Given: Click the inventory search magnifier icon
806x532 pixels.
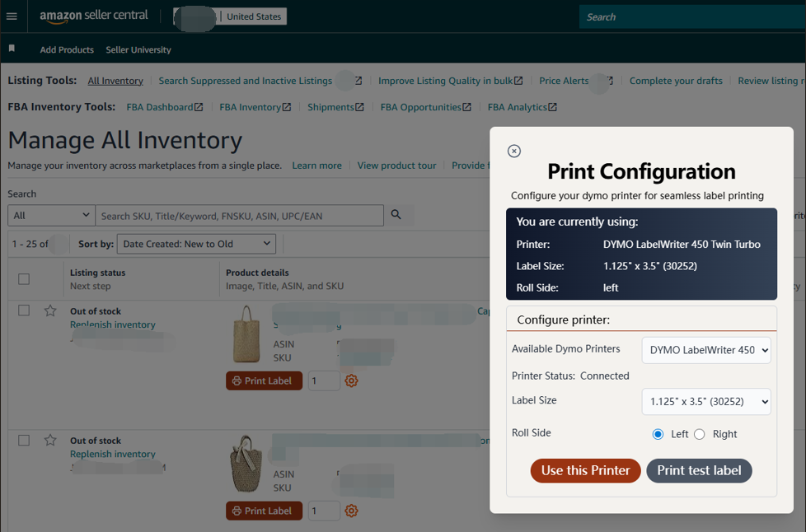Looking at the screenshot, I should (396, 215).
